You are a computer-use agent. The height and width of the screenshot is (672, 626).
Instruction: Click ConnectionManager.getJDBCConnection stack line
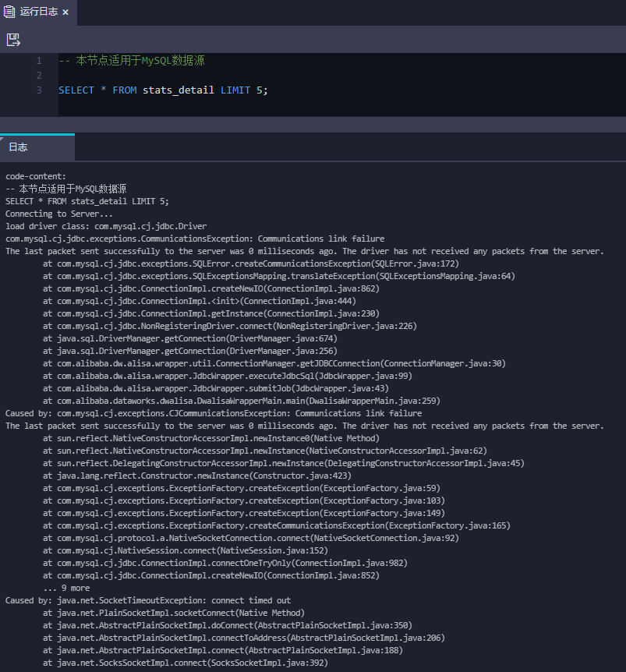[274, 363]
